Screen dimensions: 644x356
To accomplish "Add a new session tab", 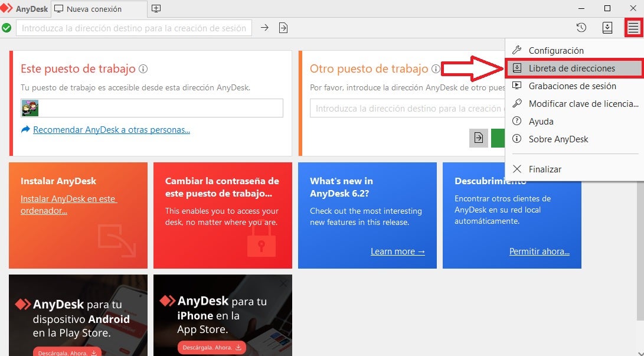I will pyautogui.click(x=156, y=9).
